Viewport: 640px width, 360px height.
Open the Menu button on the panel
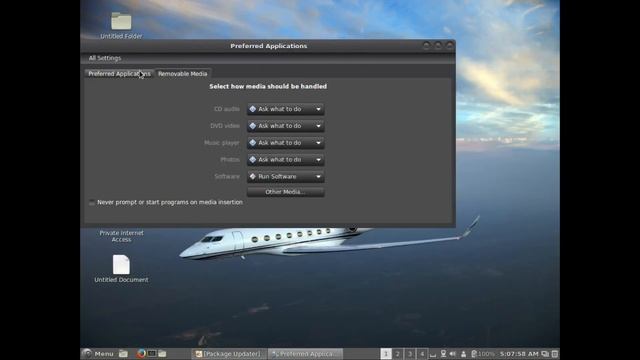coord(98,353)
